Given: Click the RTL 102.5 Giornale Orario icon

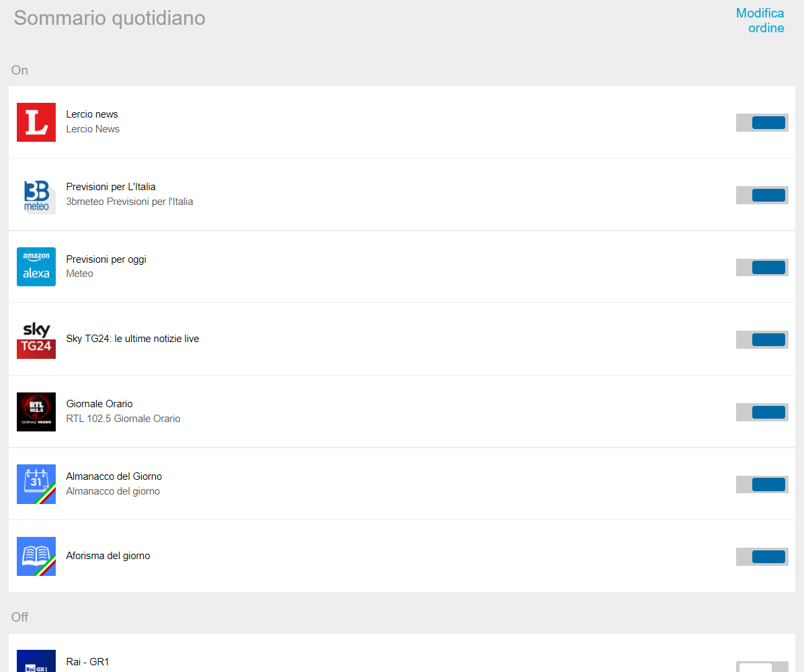Looking at the screenshot, I should [36, 412].
